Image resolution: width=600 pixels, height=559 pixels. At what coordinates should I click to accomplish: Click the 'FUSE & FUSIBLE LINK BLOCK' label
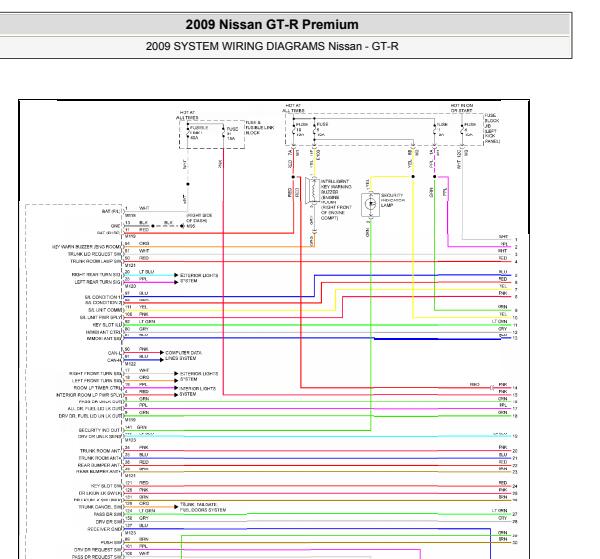(x=259, y=127)
